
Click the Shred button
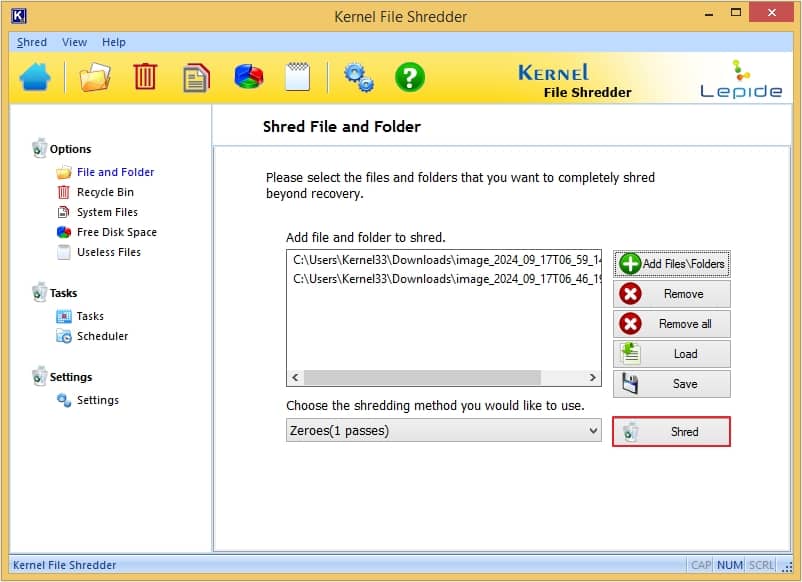pos(672,432)
